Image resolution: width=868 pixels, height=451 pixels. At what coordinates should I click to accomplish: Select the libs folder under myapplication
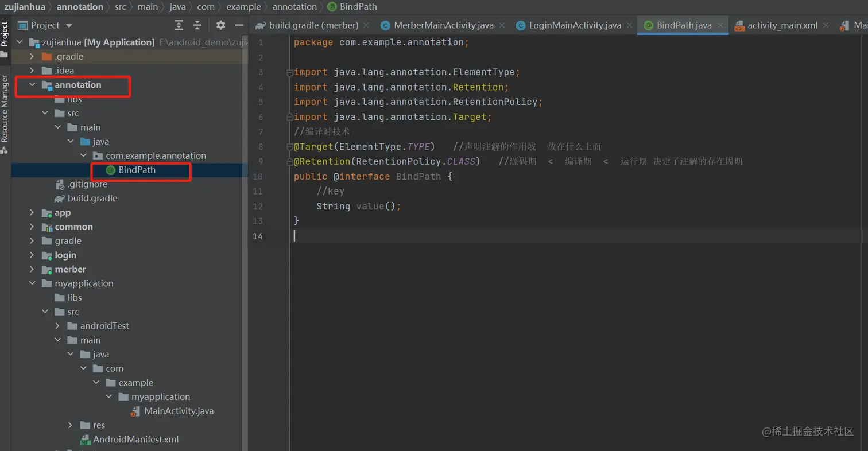(75, 298)
